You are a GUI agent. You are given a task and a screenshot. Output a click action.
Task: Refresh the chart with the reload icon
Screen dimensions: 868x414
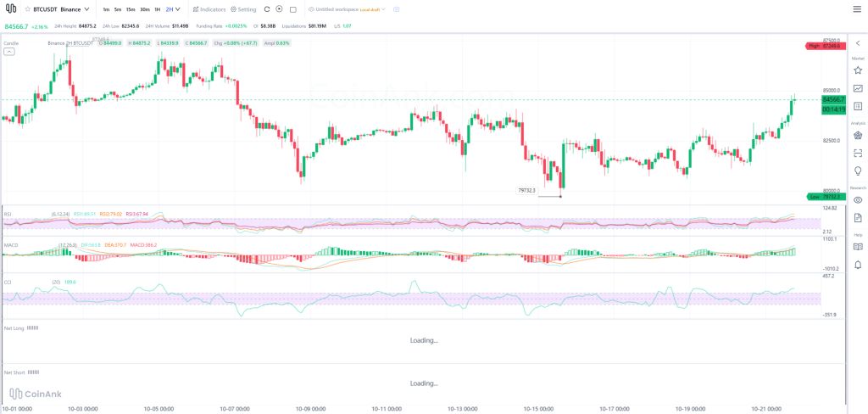[x=267, y=9]
